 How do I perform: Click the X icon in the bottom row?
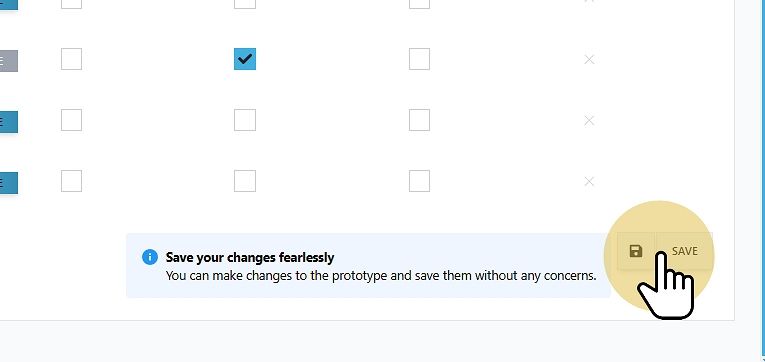tap(589, 181)
